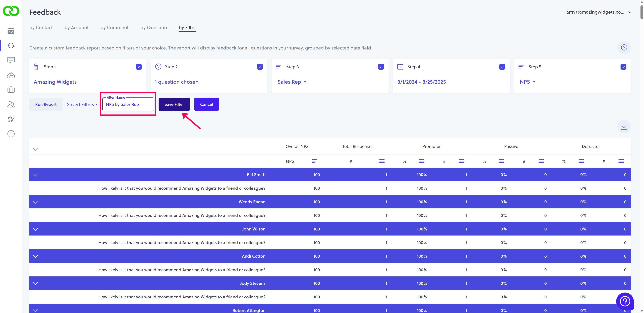Click the Run Report button
Viewport: 644px width, 313px height.
click(x=46, y=104)
